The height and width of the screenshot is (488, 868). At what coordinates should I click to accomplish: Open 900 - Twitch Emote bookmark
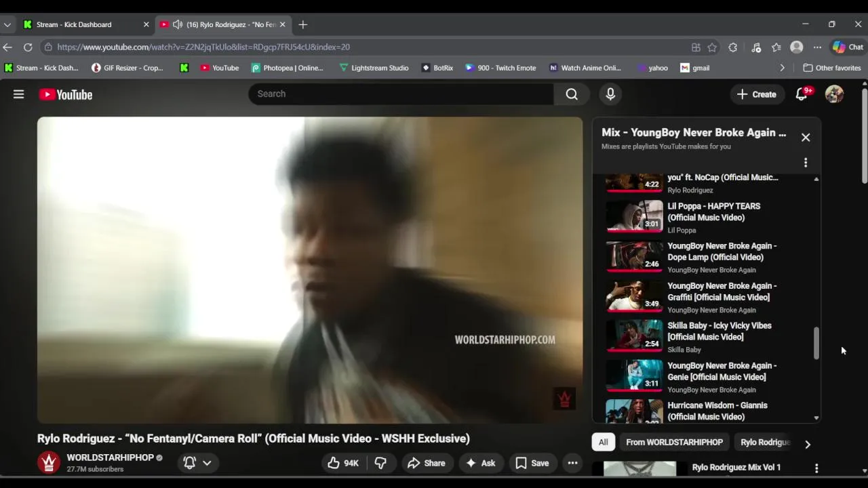click(500, 68)
